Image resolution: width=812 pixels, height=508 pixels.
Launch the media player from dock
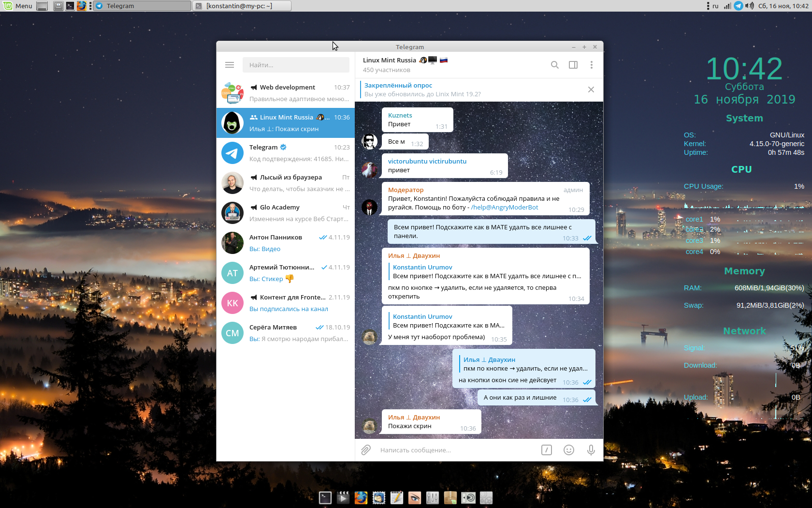[x=343, y=497]
